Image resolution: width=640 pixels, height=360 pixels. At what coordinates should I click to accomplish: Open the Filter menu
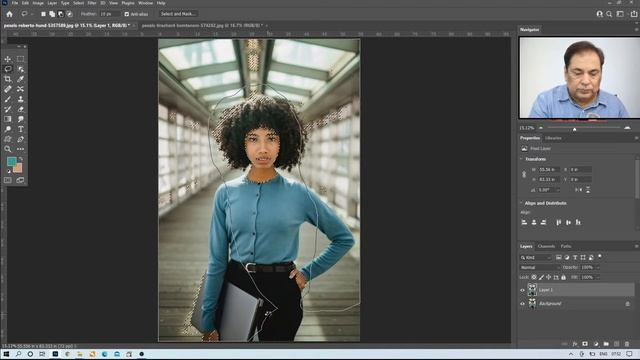pos(92,3)
